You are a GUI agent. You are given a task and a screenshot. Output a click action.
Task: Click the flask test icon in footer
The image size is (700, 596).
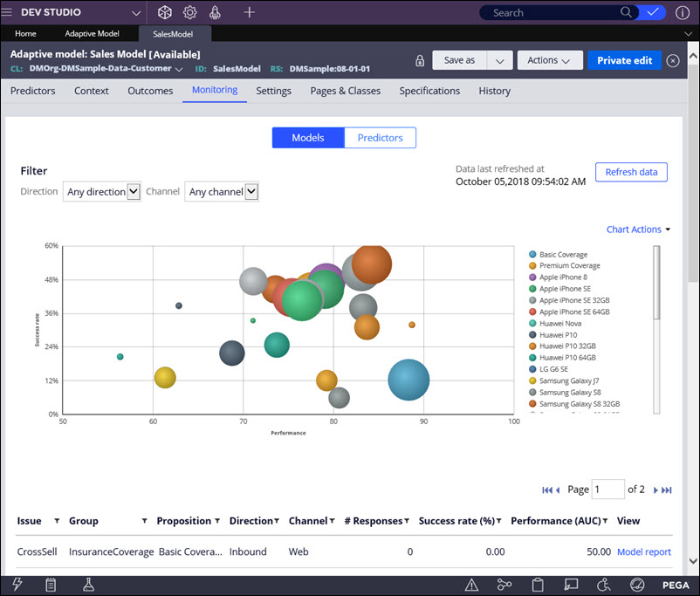88,585
